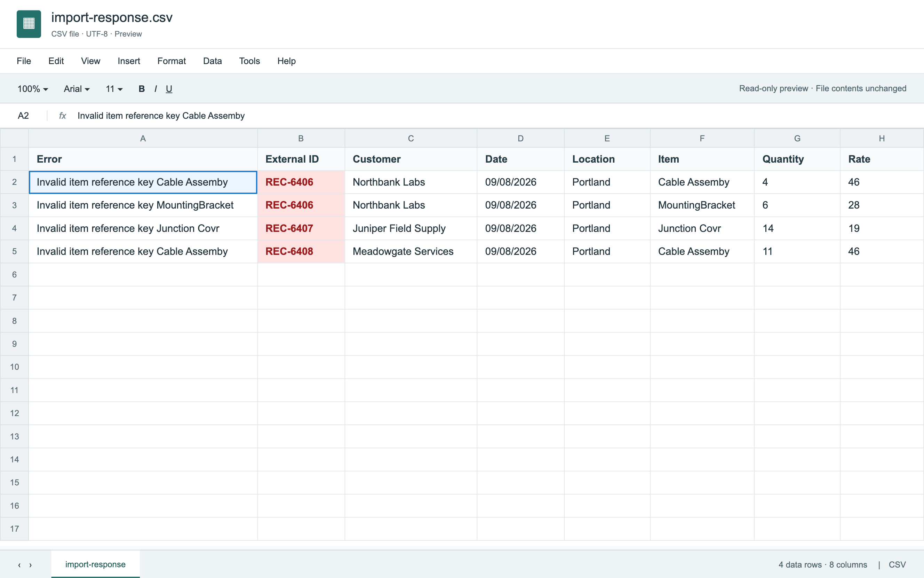Click the quantity 14 cell

(797, 228)
